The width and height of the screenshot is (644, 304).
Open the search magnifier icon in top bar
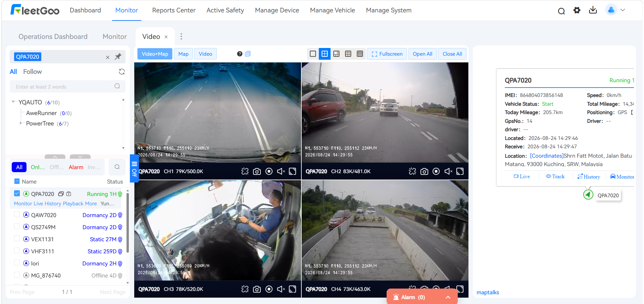pyautogui.click(x=561, y=11)
